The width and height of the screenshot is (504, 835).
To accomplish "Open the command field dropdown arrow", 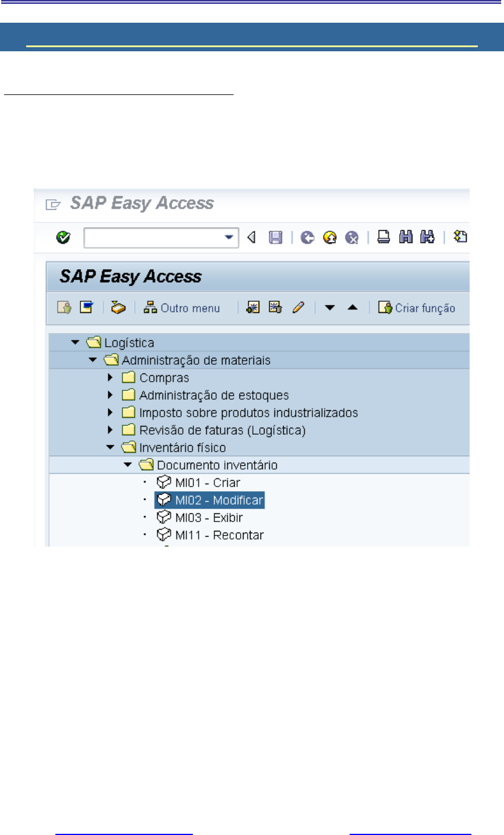I will pos(230,237).
